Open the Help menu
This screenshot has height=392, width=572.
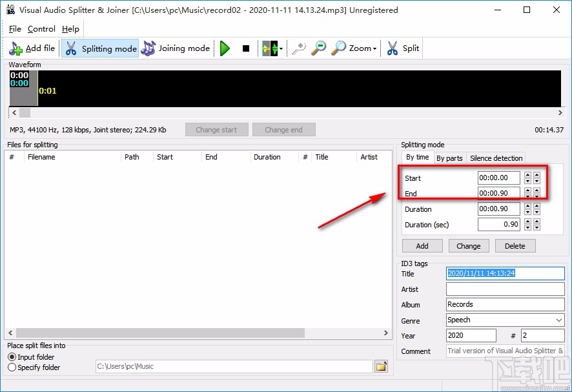[x=70, y=29]
